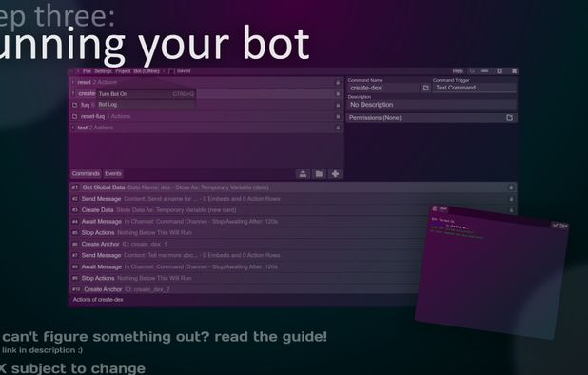Select the reset command row

206,82
